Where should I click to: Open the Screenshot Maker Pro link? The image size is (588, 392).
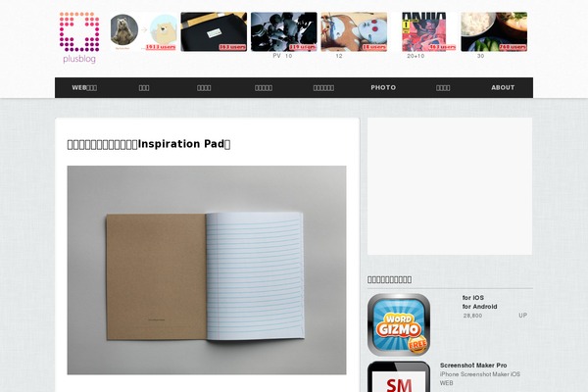(473, 366)
